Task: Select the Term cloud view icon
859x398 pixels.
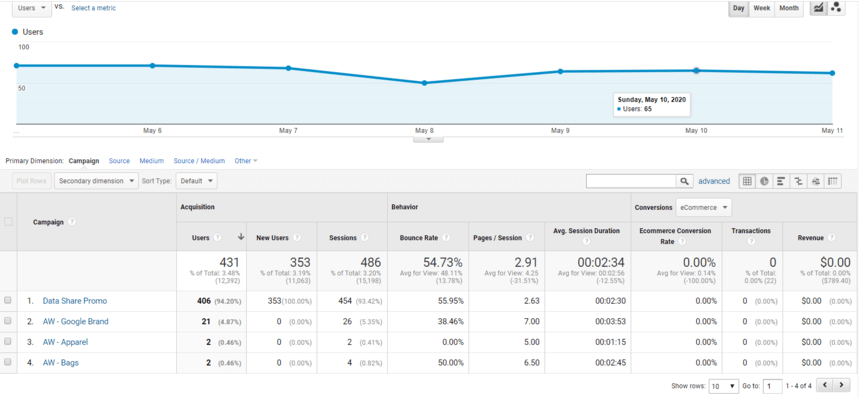Action: click(x=816, y=181)
